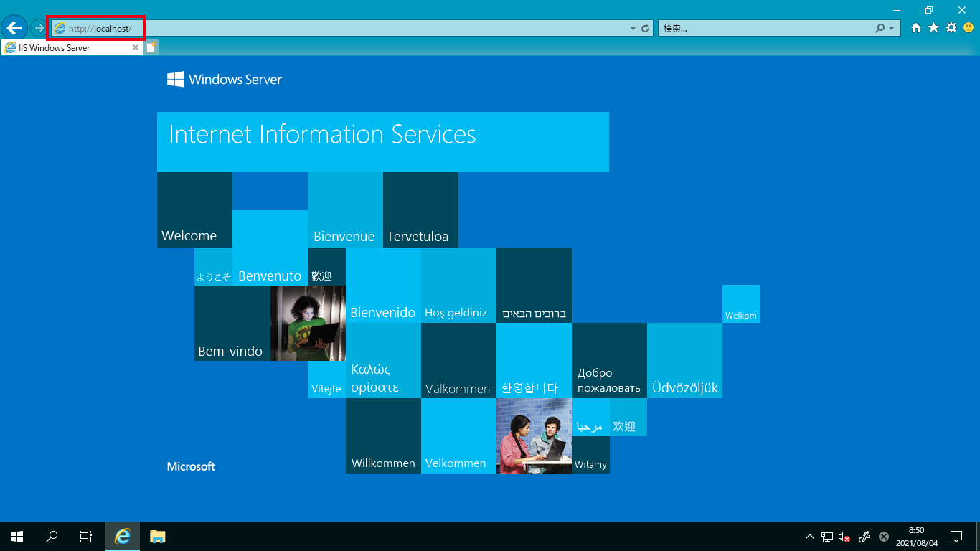Click the two people with laptop photo

point(534,435)
